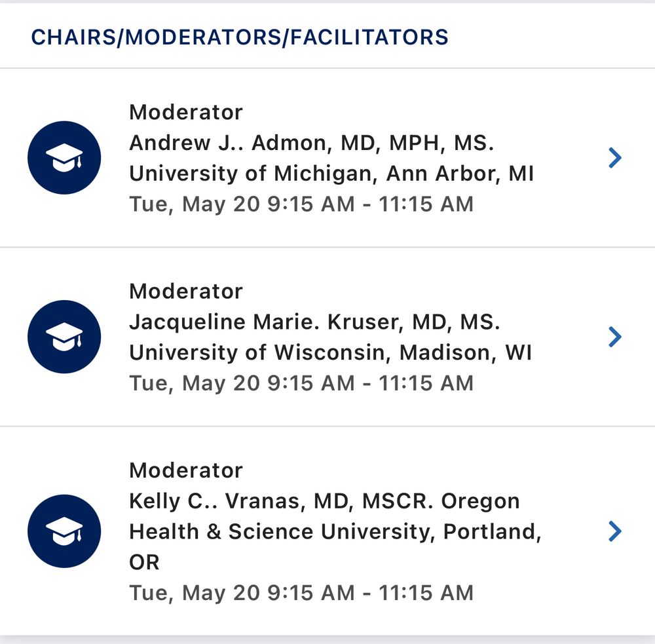
Task: Tap the third Moderator role label
Action: [186, 470]
